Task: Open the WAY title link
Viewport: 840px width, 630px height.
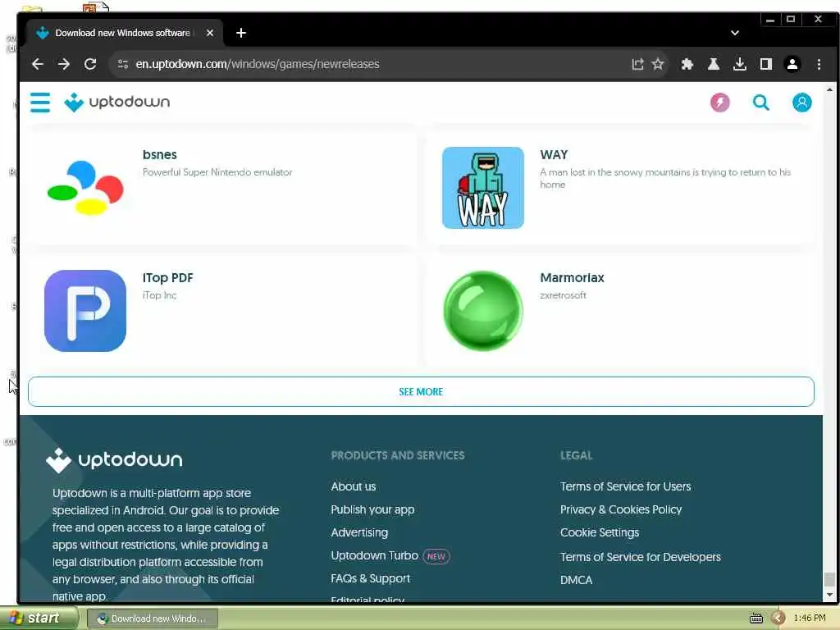Action: [x=554, y=155]
